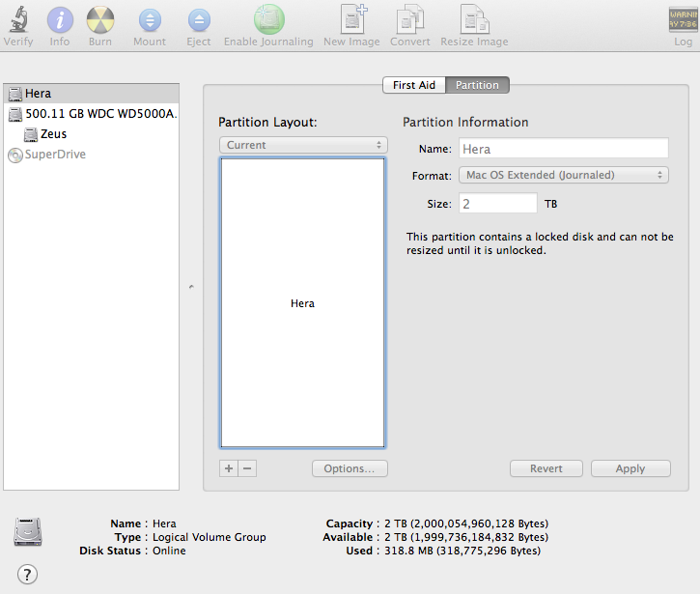Switch to the Partition tab
Viewport: 700px width, 594px height.
[x=477, y=85]
